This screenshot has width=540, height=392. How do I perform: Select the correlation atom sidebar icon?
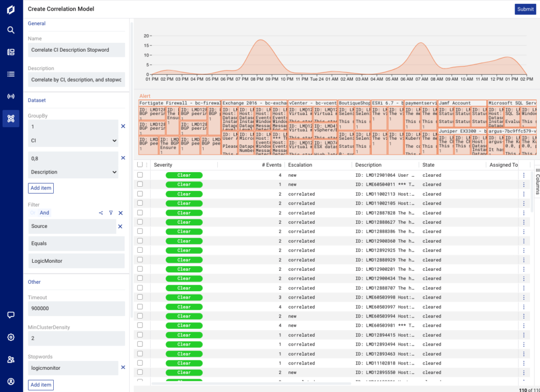(x=11, y=119)
